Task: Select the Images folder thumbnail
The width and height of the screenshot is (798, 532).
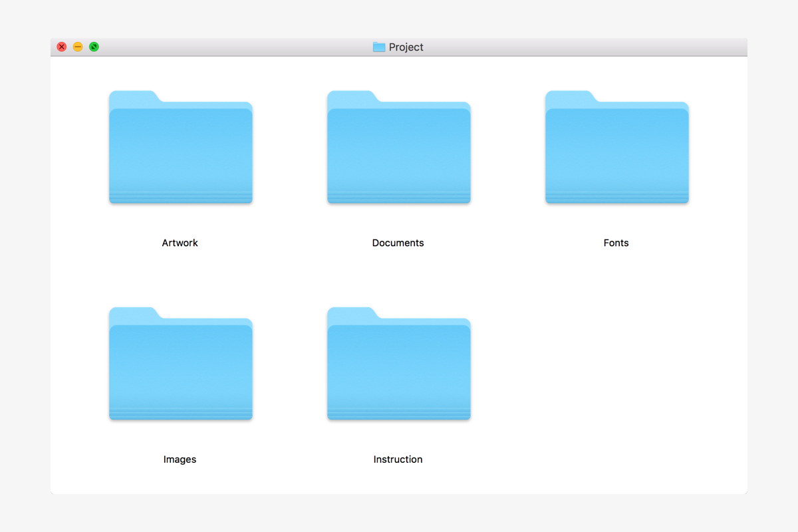Action: pos(180,363)
